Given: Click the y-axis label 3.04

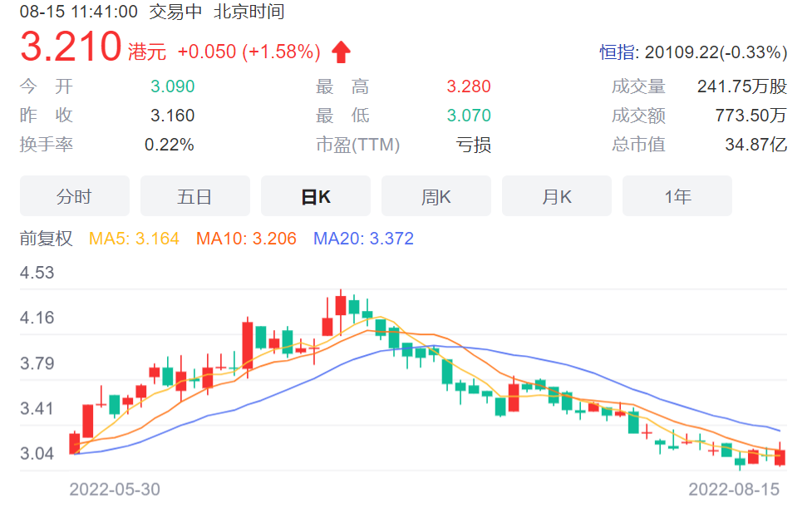Looking at the screenshot, I should pos(37,454).
